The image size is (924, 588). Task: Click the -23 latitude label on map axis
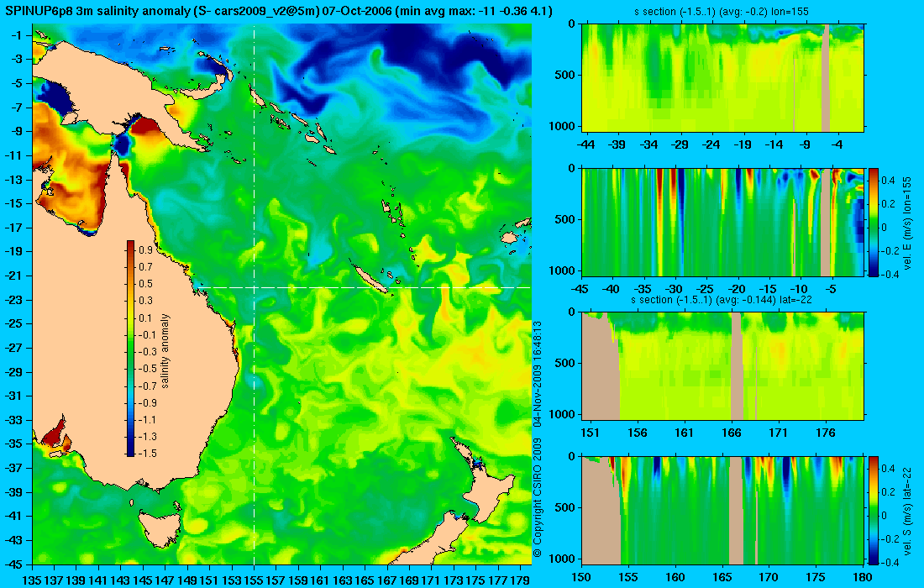pos(14,299)
